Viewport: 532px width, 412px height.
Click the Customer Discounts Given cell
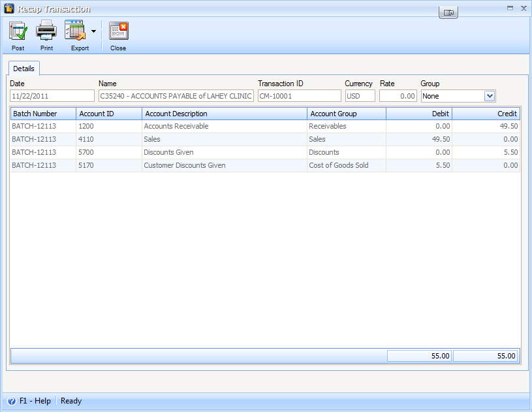pyautogui.click(x=225, y=165)
